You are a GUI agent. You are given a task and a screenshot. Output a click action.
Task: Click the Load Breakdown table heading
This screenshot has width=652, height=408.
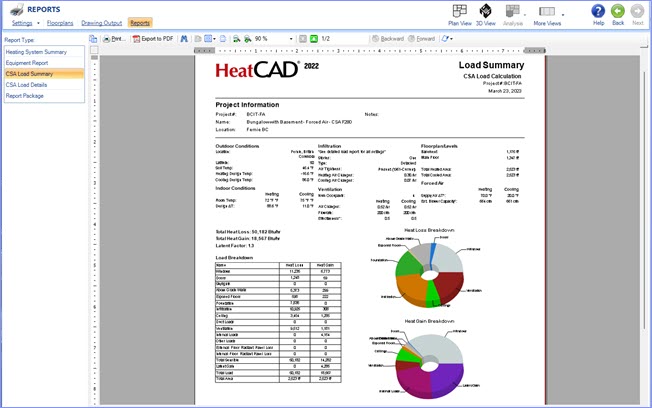[x=234, y=258]
